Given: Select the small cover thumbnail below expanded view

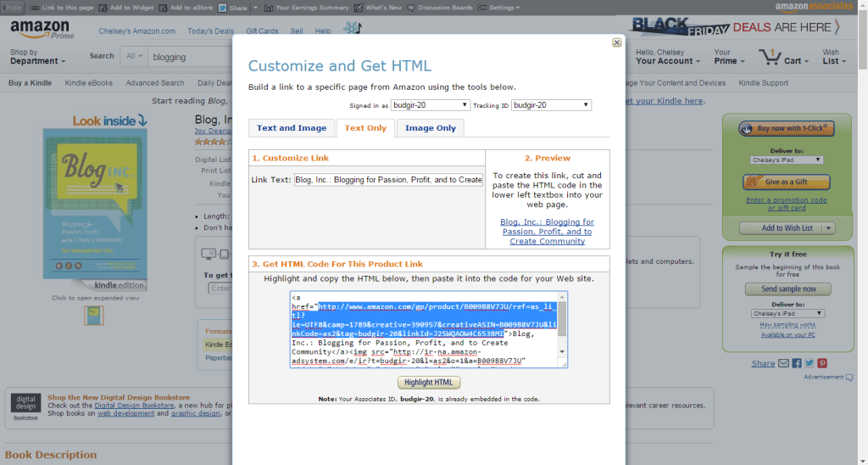Looking at the screenshot, I should 94,316.
